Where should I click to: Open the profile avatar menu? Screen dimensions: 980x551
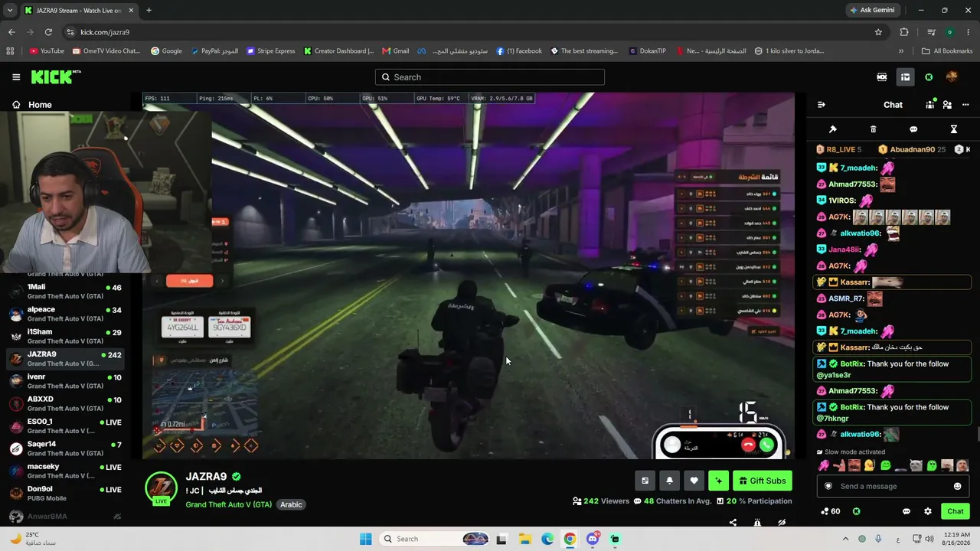(952, 77)
